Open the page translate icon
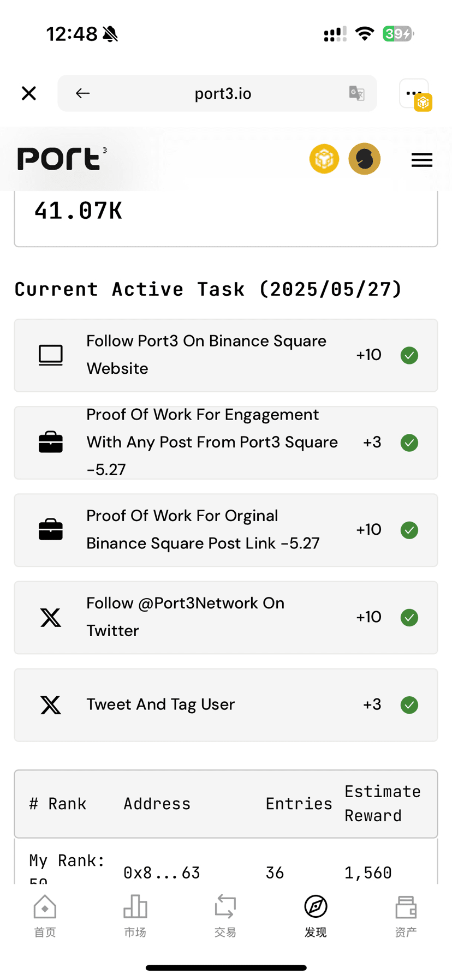 point(356,93)
